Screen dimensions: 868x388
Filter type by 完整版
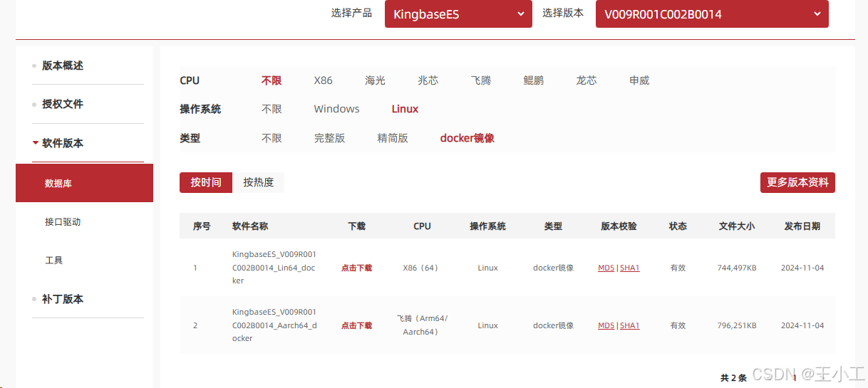coord(329,138)
